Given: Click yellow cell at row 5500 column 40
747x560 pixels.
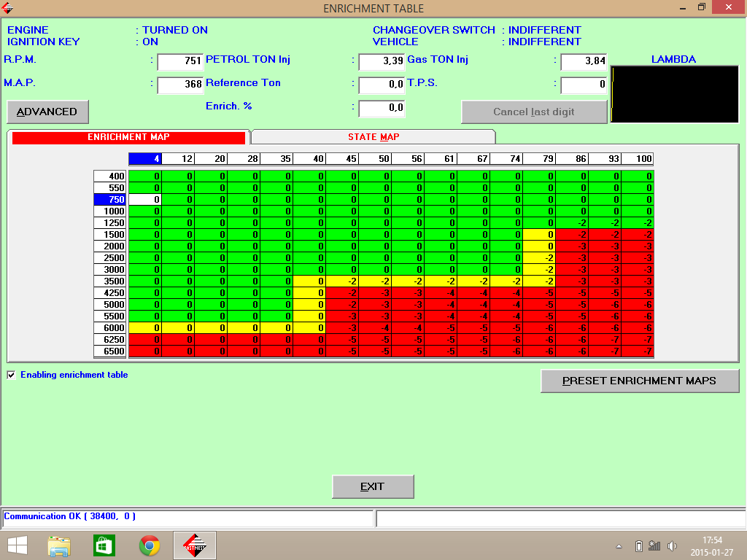Looking at the screenshot, I should [309, 316].
